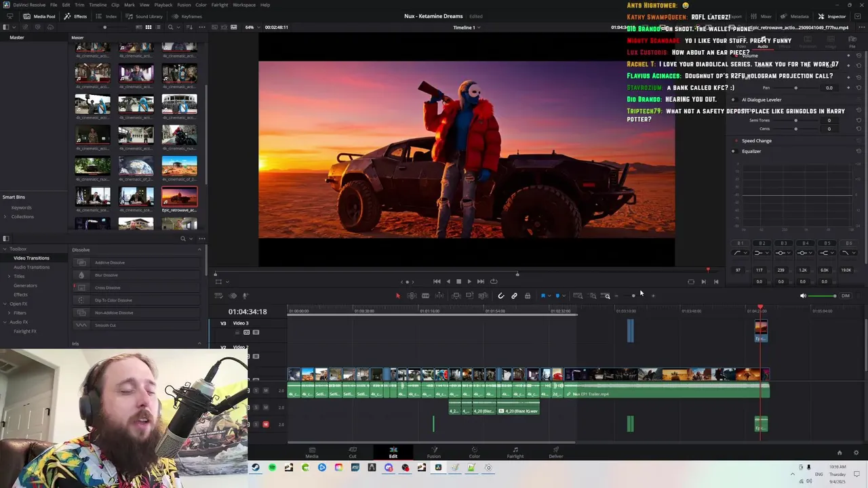The image size is (868, 488).
Task: Select Video Transitions in the toolbox
Action: [x=31, y=258]
